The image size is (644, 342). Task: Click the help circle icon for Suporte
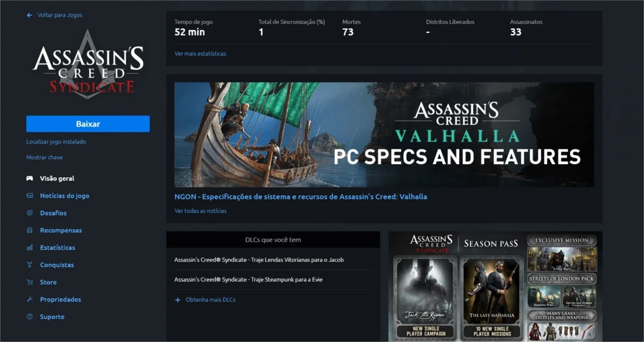click(x=29, y=317)
